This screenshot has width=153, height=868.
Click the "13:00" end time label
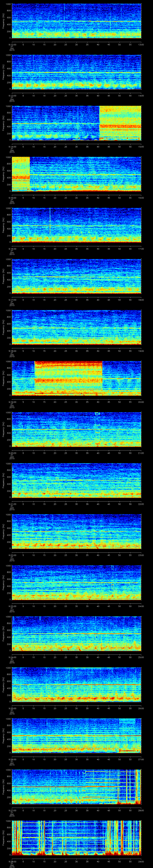(141, 44)
